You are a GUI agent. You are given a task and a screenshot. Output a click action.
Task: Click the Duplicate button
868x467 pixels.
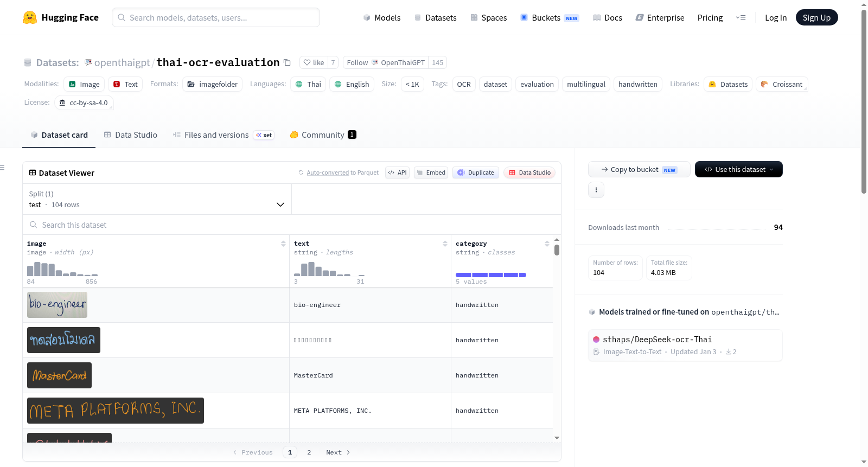476,172
